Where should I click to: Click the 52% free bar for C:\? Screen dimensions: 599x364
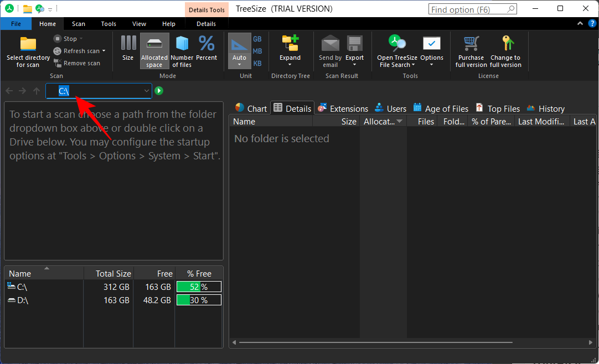[x=198, y=287]
